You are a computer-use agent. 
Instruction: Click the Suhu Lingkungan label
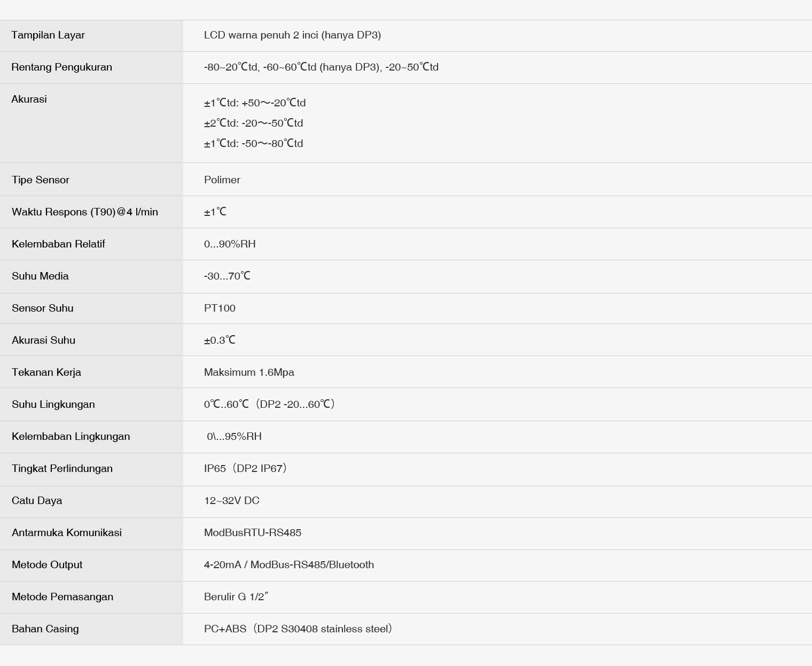tap(53, 405)
